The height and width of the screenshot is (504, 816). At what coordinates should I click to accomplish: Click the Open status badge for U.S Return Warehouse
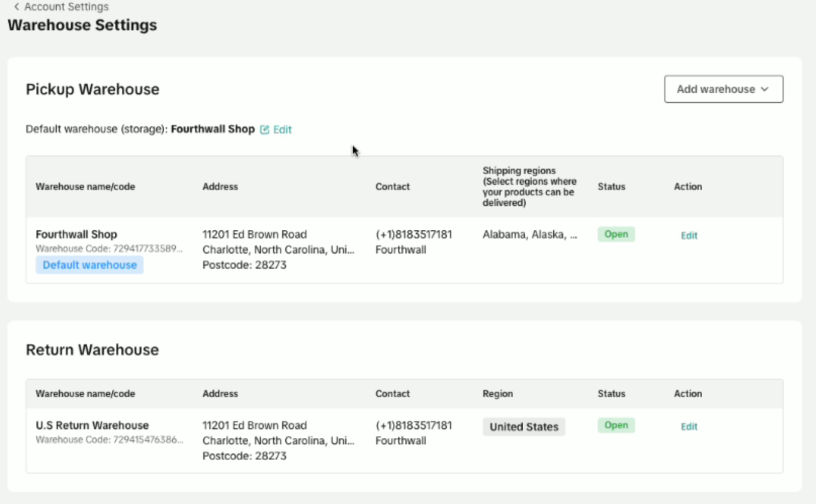click(x=616, y=426)
